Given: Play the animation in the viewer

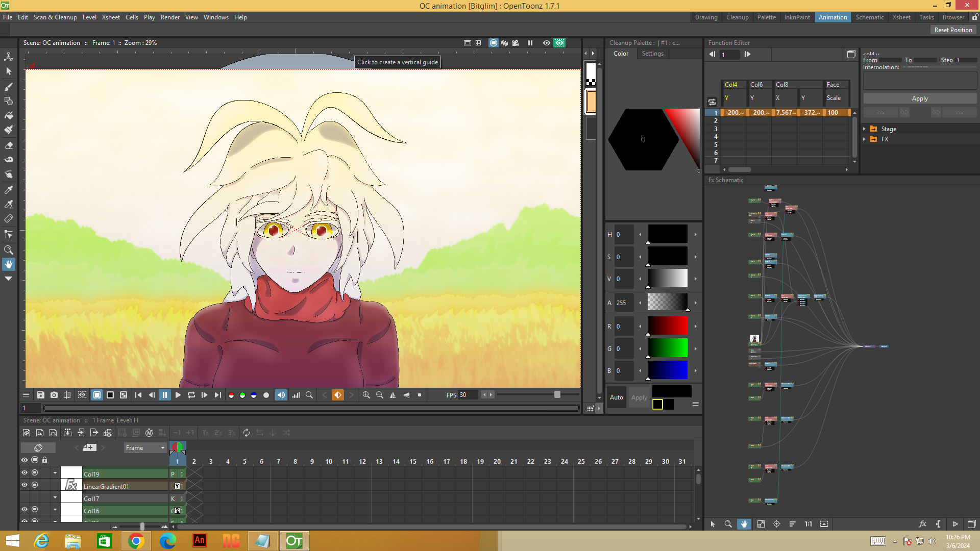Looking at the screenshot, I should pyautogui.click(x=178, y=395).
